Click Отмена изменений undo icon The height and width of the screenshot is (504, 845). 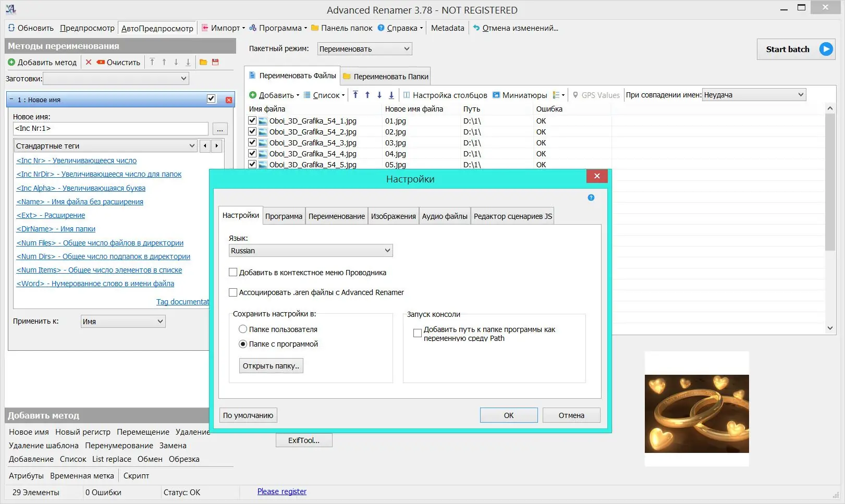point(476,28)
